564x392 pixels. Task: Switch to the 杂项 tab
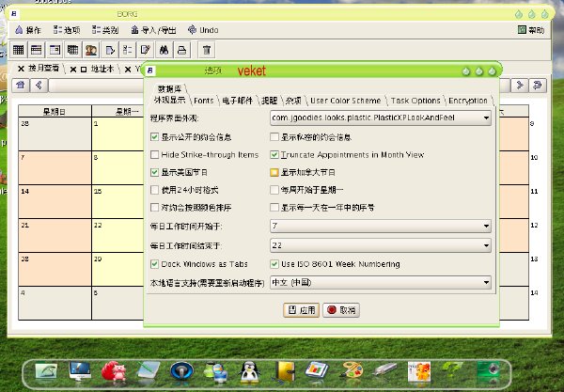click(x=293, y=101)
